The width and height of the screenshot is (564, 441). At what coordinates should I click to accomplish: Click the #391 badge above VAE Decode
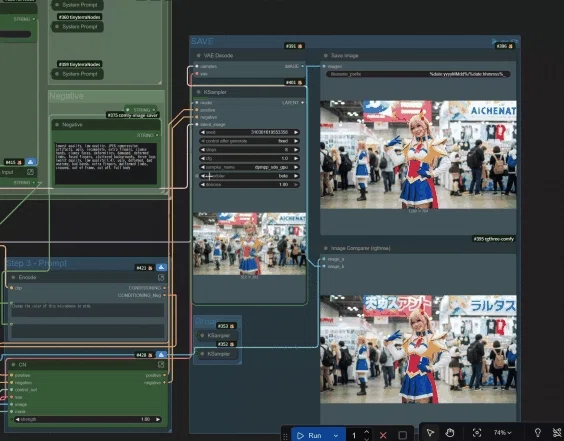point(294,46)
